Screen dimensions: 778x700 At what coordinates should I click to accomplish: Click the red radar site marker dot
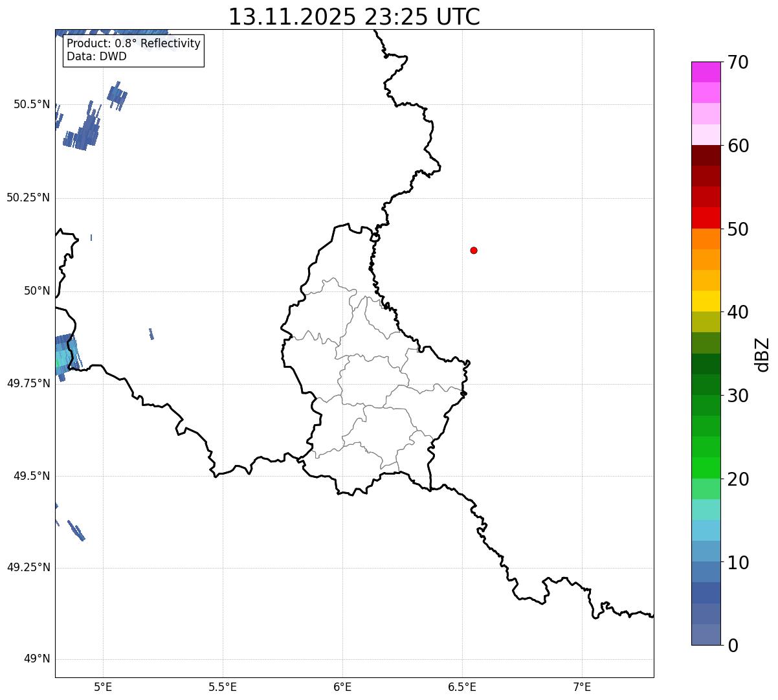(474, 250)
